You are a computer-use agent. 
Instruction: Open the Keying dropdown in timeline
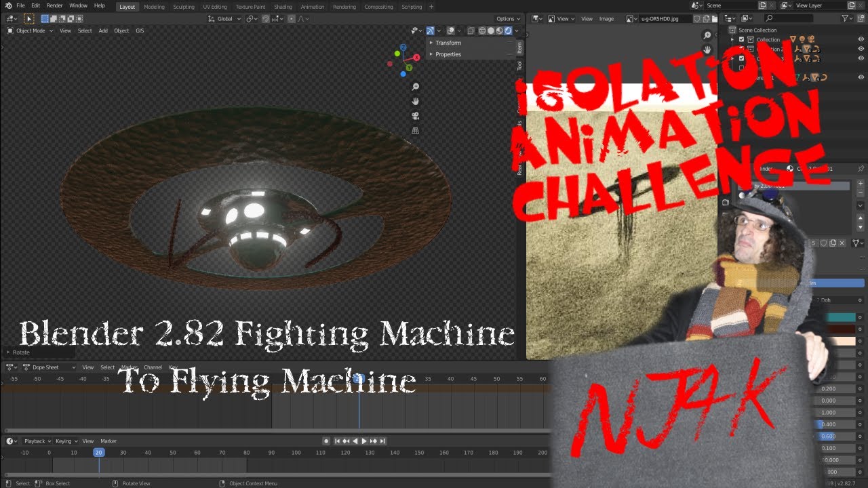pos(66,441)
